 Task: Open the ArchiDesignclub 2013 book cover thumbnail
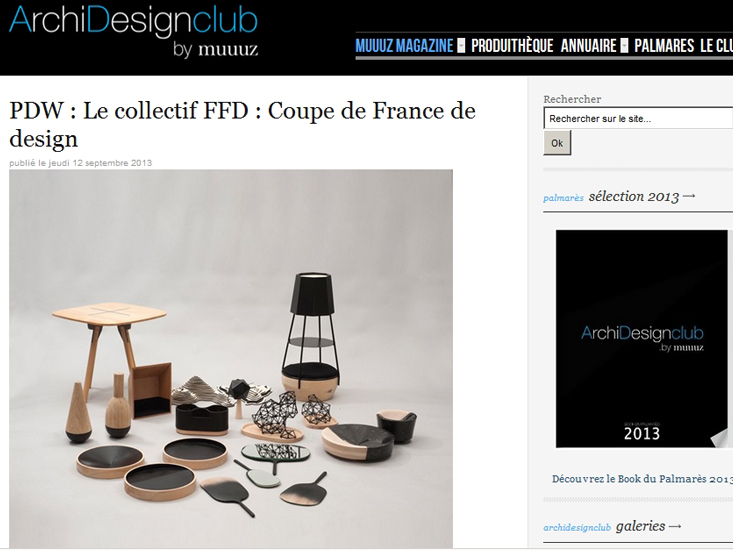642,339
